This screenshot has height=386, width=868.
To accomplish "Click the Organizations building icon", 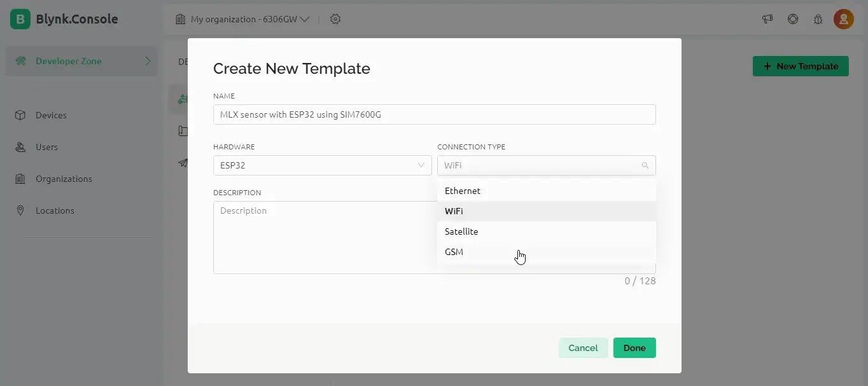I will point(20,179).
